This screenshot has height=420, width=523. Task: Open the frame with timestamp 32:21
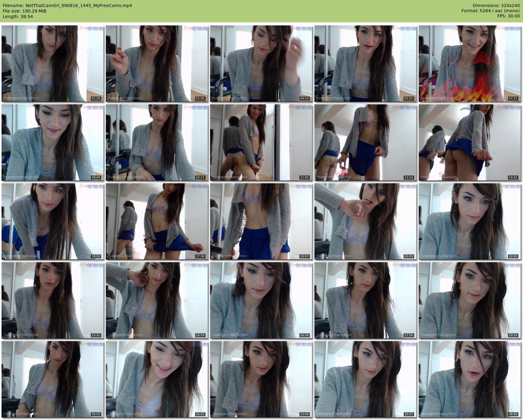click(x=157, y=379)
